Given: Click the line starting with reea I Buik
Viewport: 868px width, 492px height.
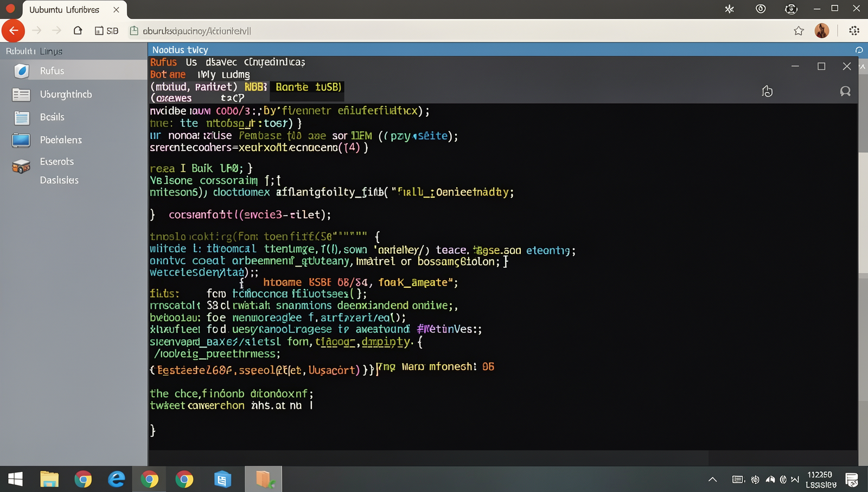Looking at the screenshot, I should tap(201, 168).
